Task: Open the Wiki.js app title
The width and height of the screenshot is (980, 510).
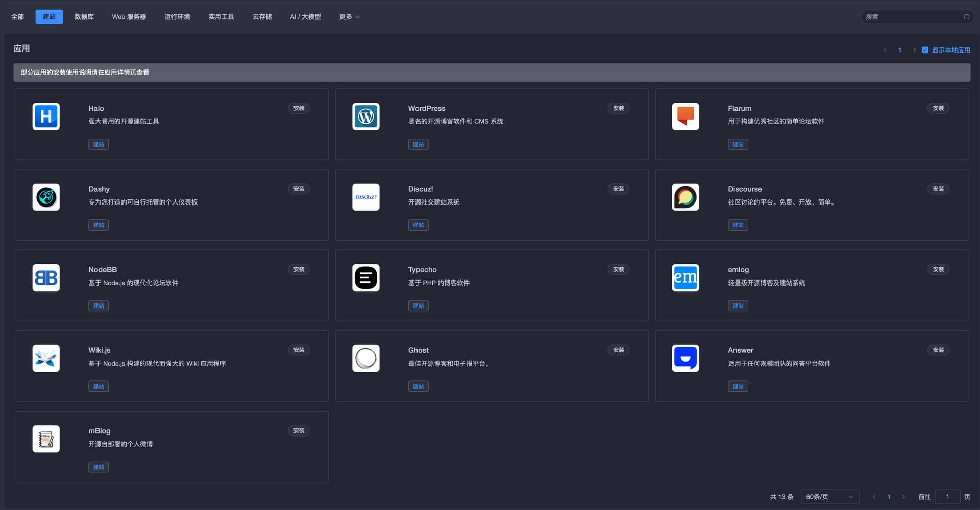Action: [x=100, y=350]
